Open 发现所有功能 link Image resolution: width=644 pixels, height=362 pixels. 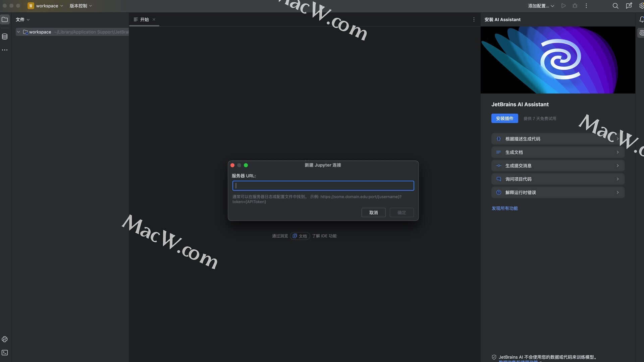coord(504,208)
